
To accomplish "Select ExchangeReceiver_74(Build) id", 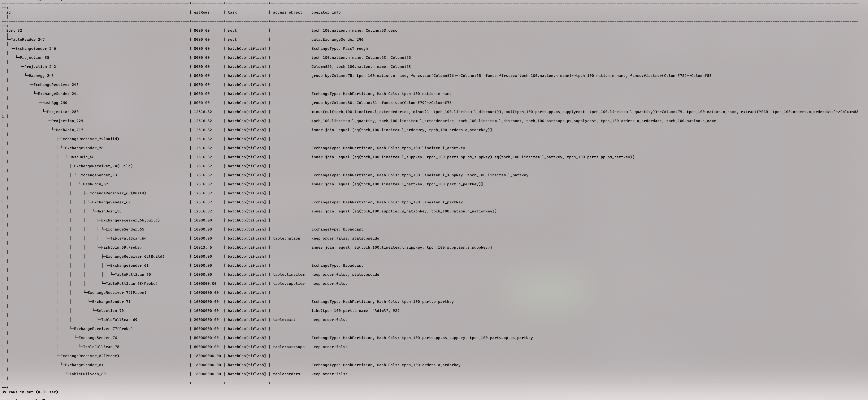I will tap(104, 166).
